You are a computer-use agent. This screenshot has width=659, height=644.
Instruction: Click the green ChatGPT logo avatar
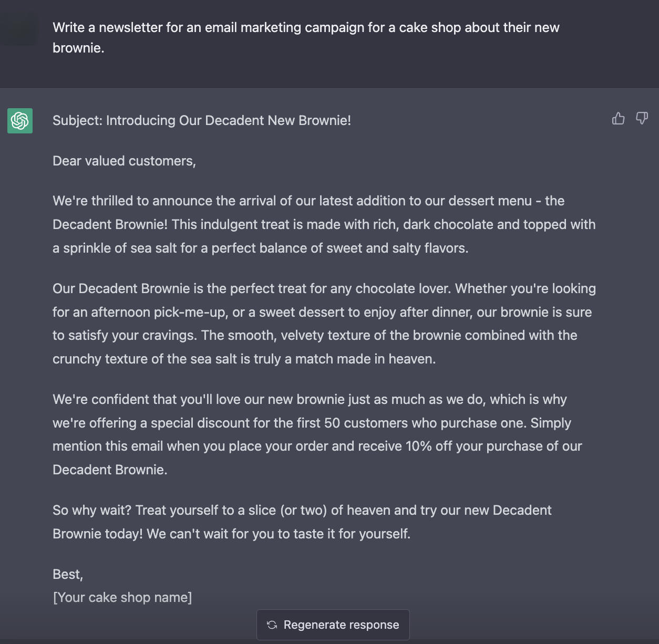[20, 121]
